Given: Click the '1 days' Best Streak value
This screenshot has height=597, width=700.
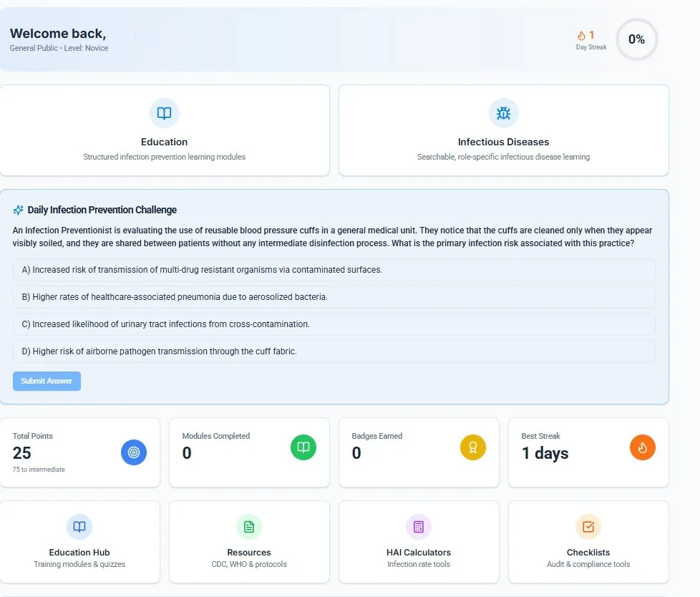Looking at the screenshot, I should click(545, 453).
